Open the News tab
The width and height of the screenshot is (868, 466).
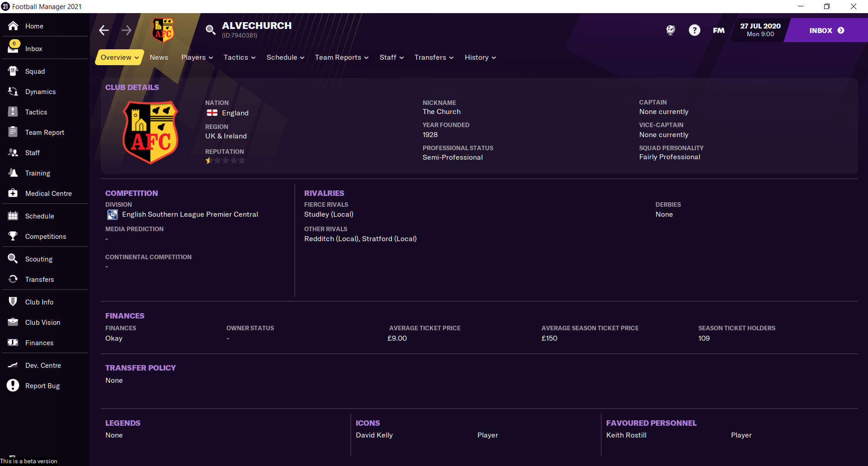coord(159,57)
